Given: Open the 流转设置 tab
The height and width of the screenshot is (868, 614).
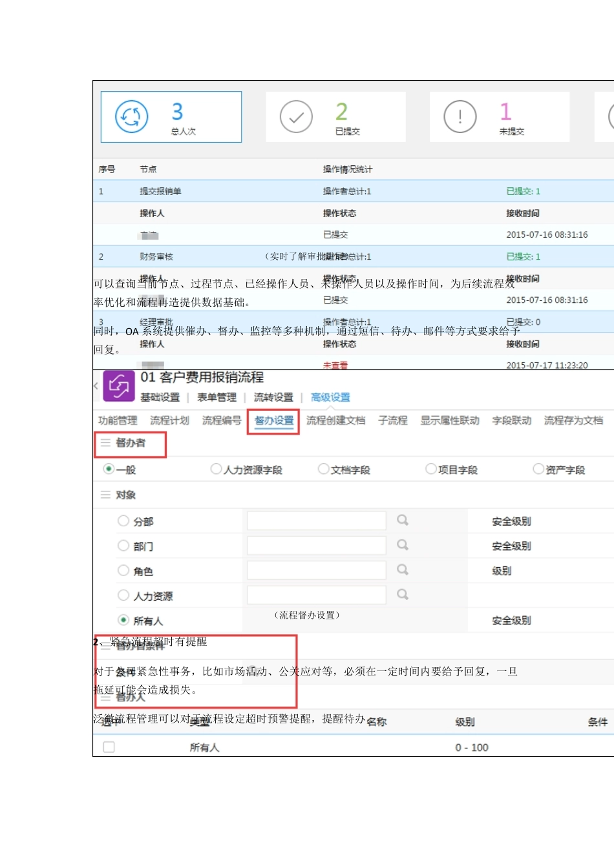Looking at the screenshot, I should tap(273, 397).
